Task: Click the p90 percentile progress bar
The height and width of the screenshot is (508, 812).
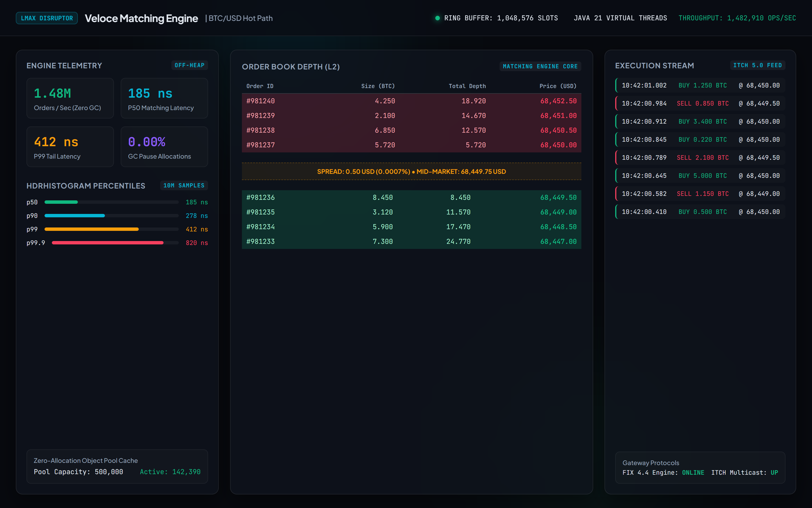Action: 111,216
